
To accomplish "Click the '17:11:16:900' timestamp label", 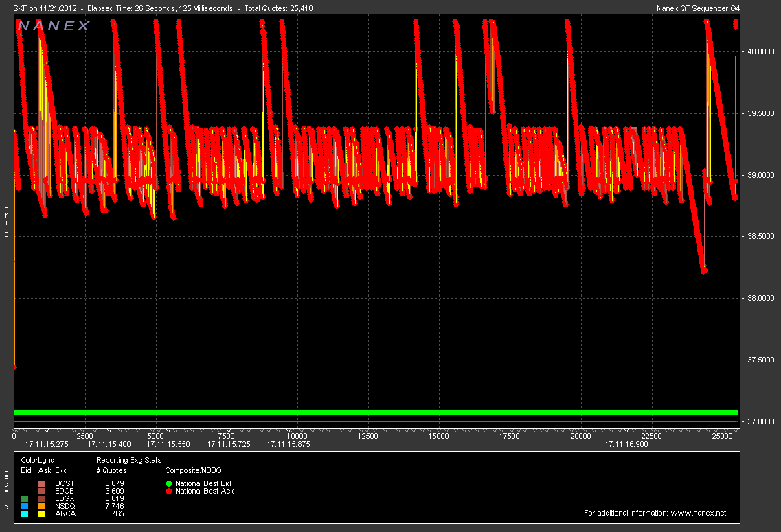I will (x=626, y=444).
